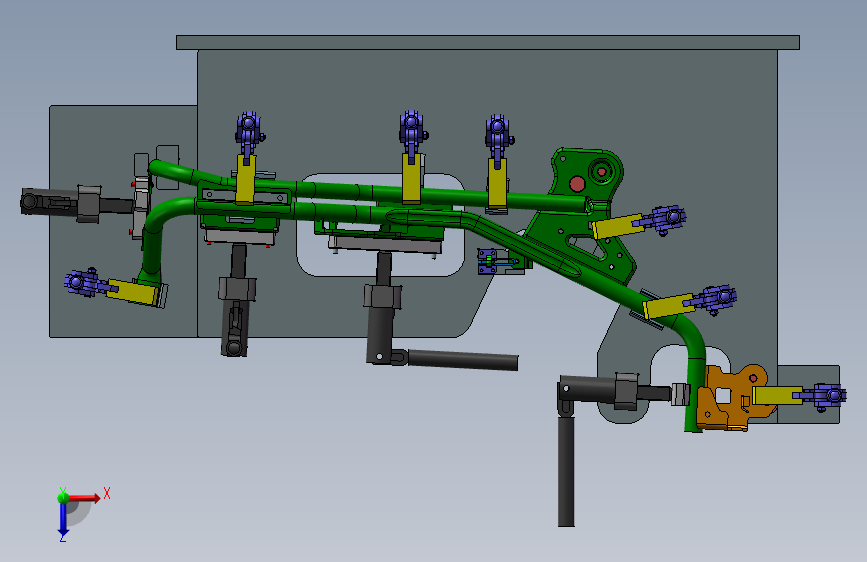The width and height of the screenshot is (867, 562).
Task: Select the yellow clamp arm at the lower left tube end
Action: coord(134,292)
